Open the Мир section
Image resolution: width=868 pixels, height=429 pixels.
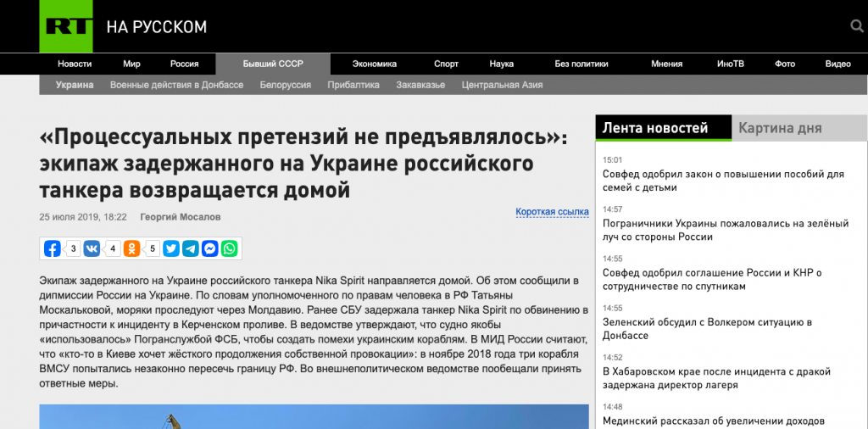tap(131, 64)
